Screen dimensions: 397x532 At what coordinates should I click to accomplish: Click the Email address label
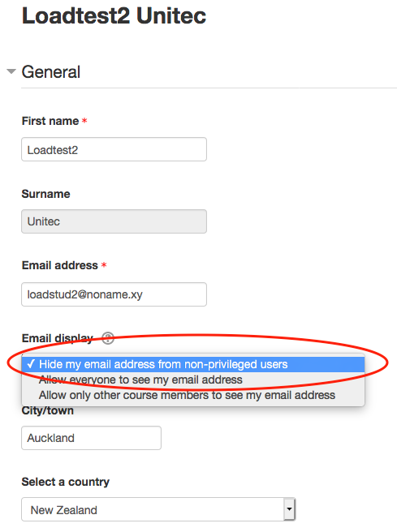60,265
